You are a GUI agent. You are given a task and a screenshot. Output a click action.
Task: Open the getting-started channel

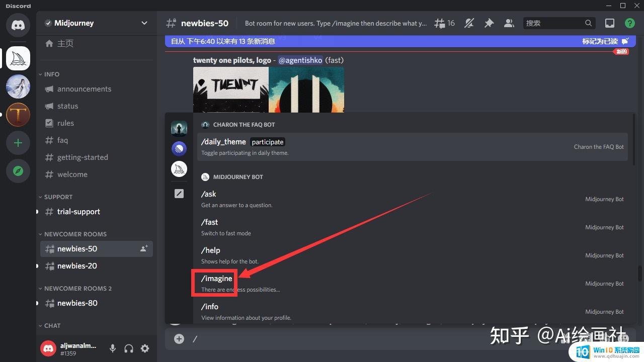pyautogui.click(x=96, y=157)
